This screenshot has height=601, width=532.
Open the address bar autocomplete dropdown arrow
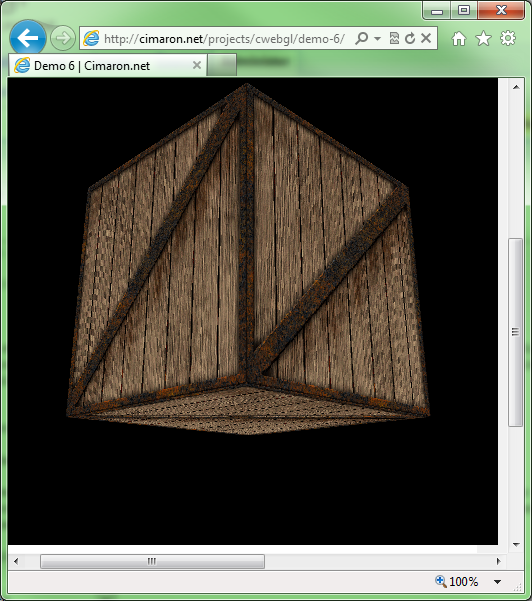point(377,38)
